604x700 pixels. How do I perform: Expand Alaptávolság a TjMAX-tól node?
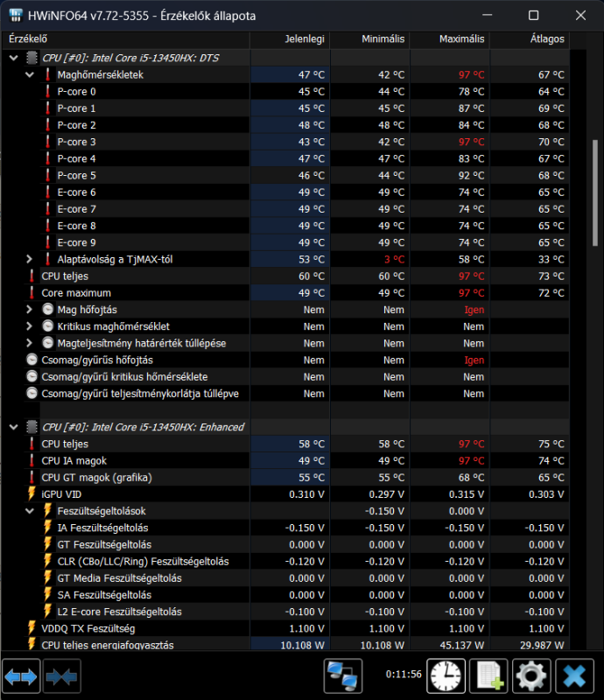click(30, 259)
